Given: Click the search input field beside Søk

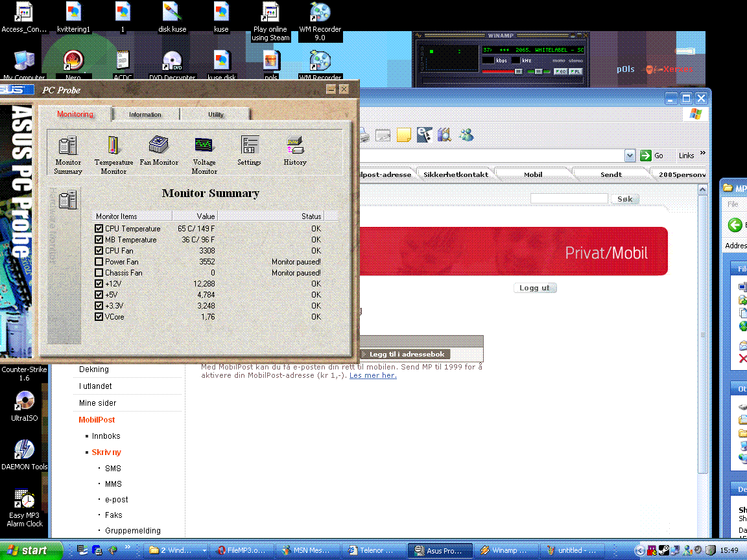Looking at the screenshot, I should coord(569,198).
